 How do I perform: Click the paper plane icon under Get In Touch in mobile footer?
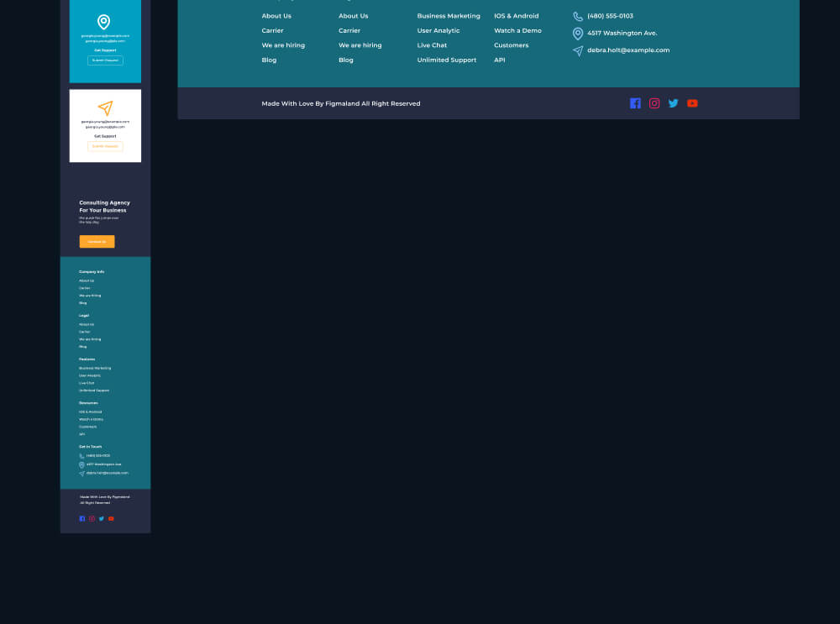coord(81,474)
